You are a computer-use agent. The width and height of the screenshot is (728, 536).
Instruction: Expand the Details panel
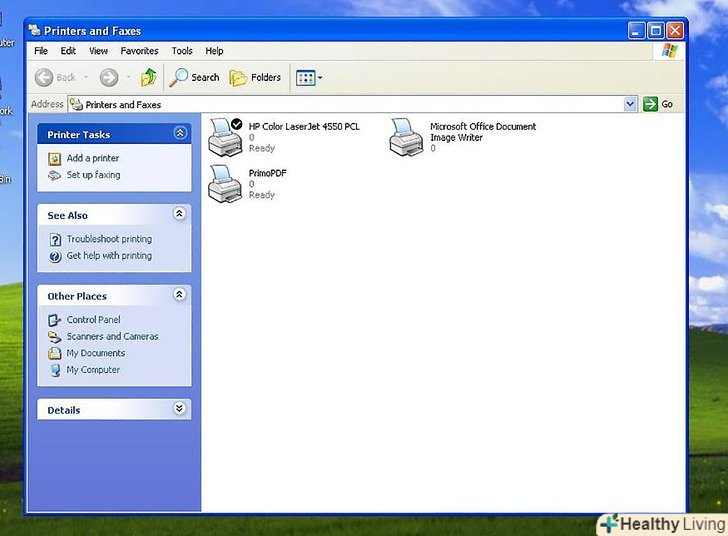click(x=179, y=408)
